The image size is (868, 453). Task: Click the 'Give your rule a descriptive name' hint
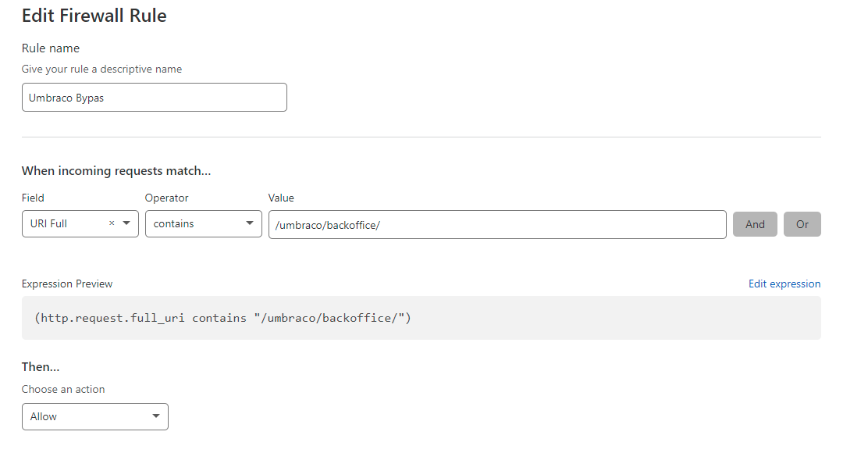pyautogui.click(x=101, y=69)
